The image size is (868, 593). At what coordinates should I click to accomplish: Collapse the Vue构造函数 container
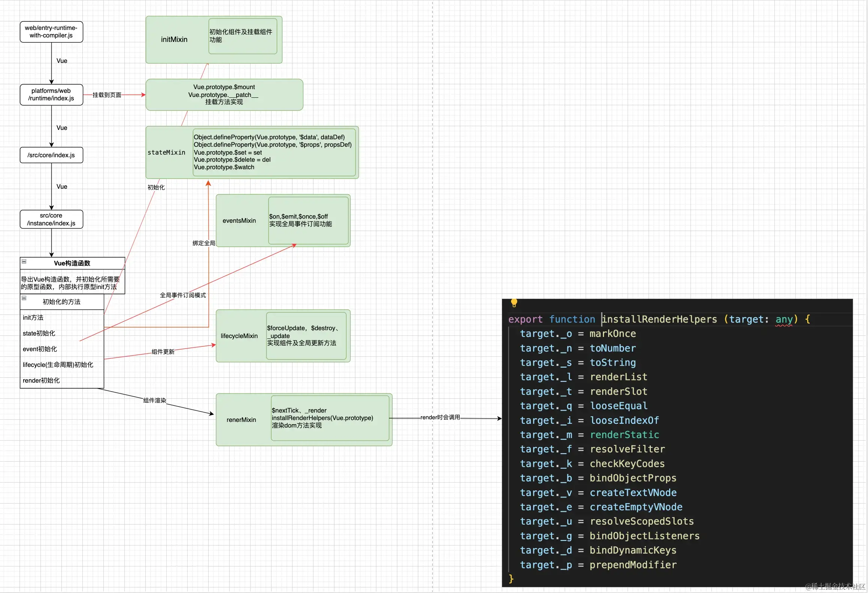coord(24,261)
